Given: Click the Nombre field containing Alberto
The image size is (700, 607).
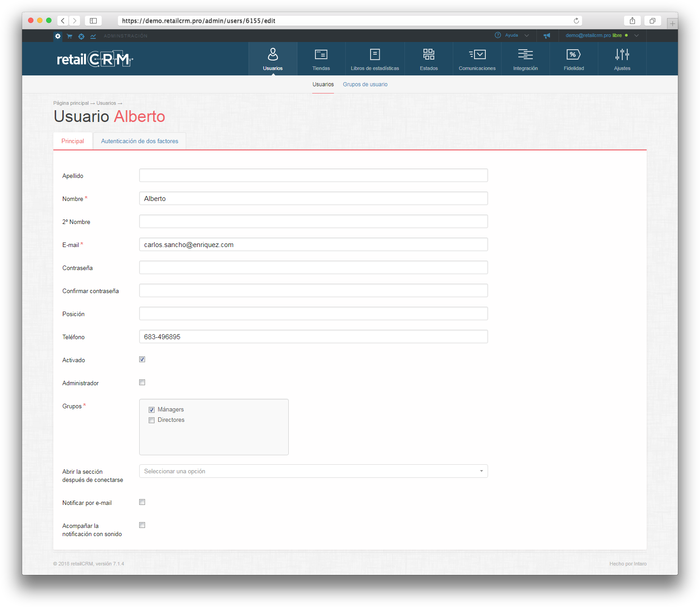Looking at the screenshot, I should 314,198.
